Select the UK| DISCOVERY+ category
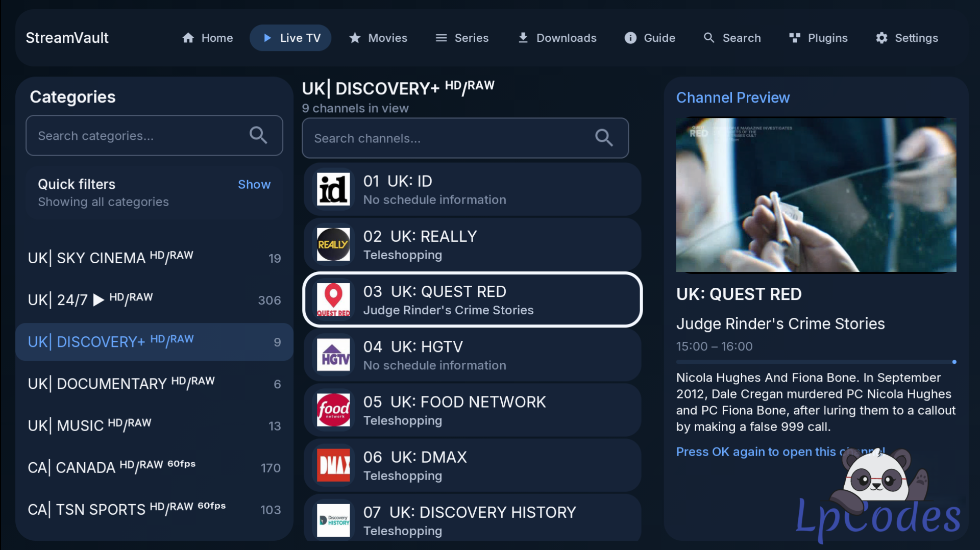 (x=154, y=342)
